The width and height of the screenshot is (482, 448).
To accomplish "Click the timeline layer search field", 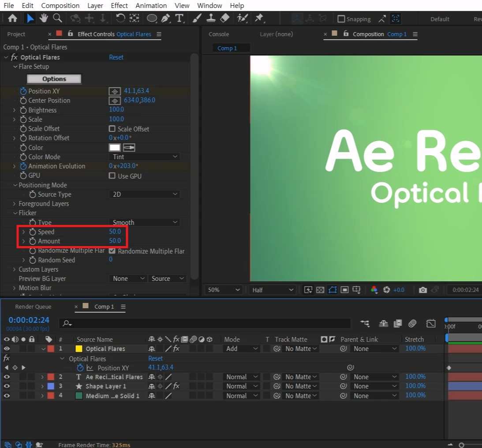I will [x=205, y=323].
